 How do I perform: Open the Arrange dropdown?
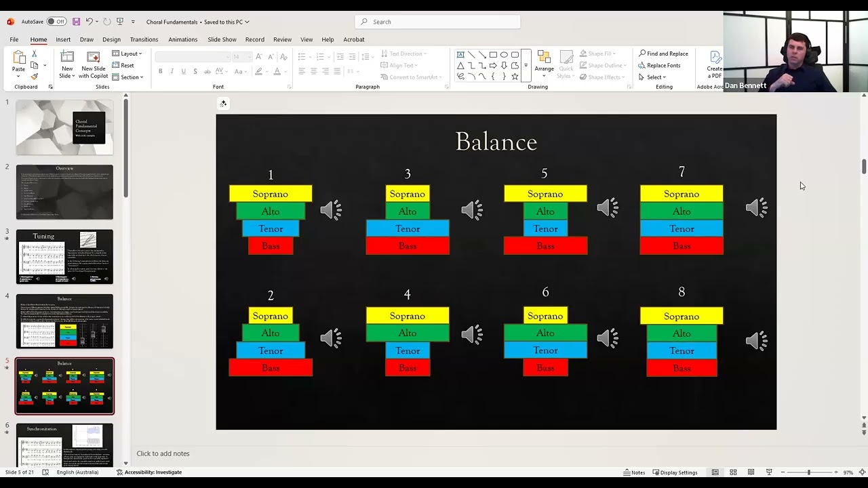(x=544, y=64)
